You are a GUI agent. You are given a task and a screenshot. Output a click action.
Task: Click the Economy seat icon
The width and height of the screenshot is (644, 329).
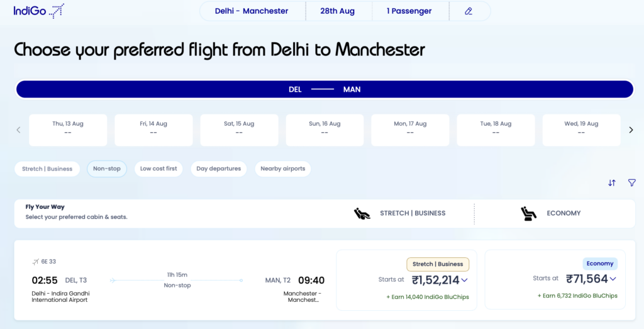(x=529, y=213)
